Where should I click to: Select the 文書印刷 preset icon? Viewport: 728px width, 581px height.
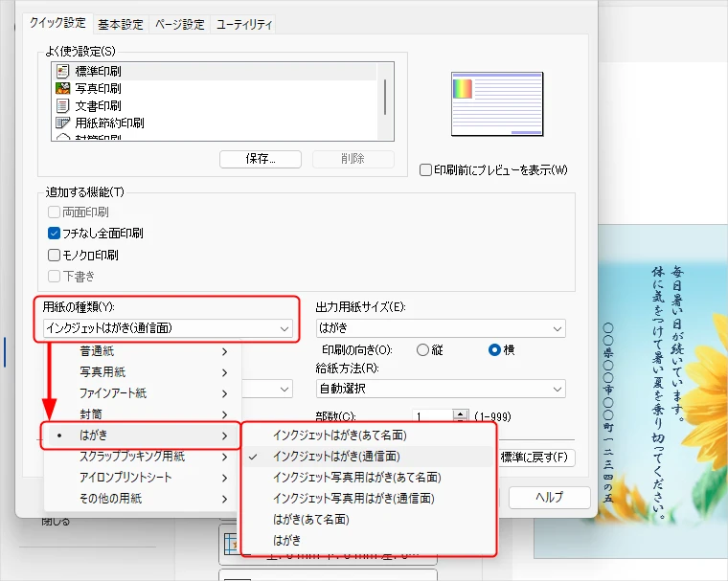[62, 106]
